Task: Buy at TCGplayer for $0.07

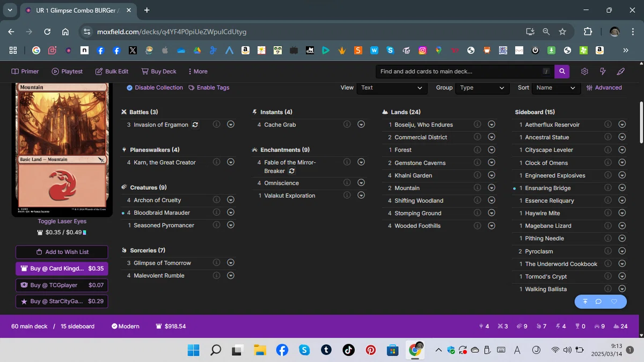Action: (62, 285)
